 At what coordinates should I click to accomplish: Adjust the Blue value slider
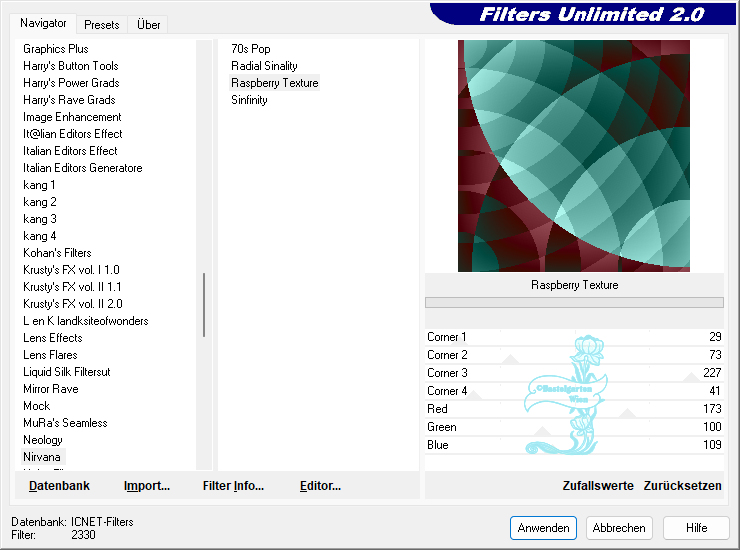(x=574, y=446)
